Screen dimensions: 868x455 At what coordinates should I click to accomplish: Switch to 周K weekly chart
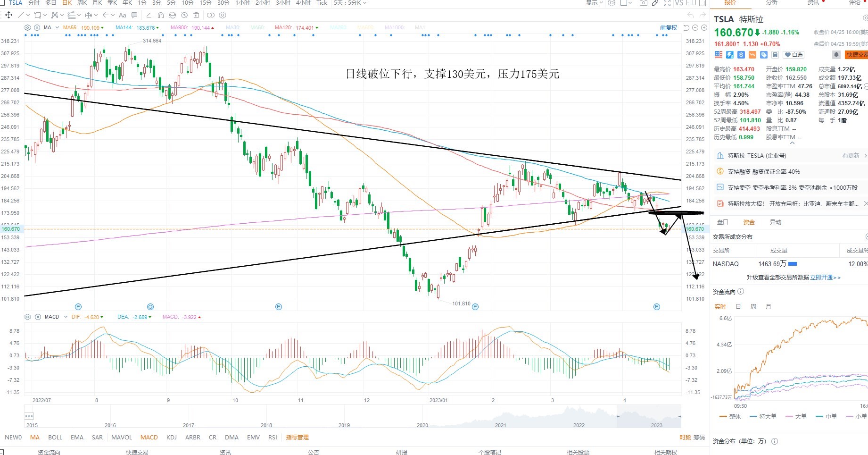coord(82,3)
